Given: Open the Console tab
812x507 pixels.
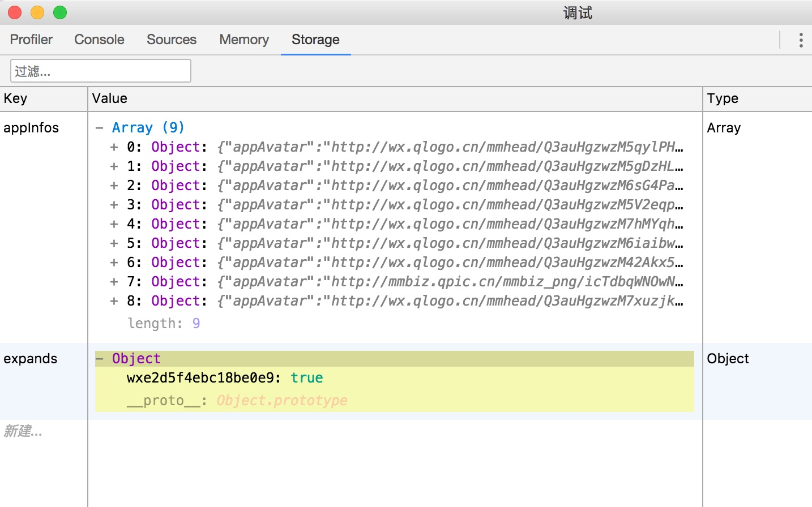Looking at the screenshot, I should [99, 40].
